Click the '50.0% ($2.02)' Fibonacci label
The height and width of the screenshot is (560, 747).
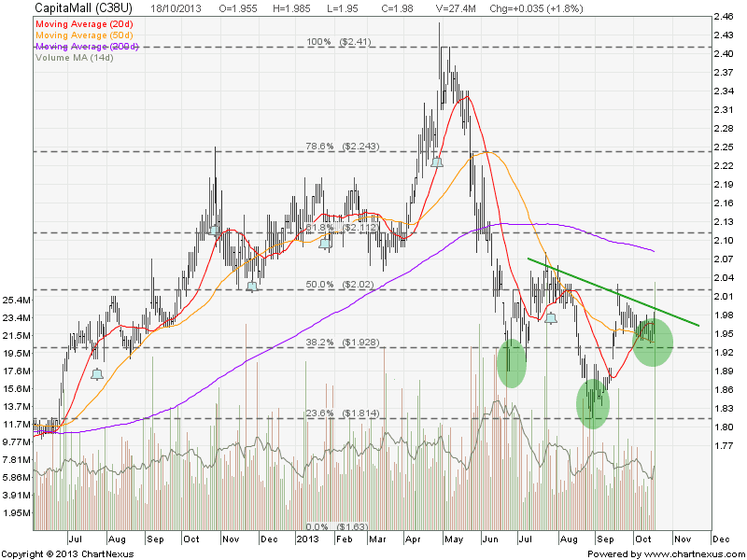(x=340, y=285)
